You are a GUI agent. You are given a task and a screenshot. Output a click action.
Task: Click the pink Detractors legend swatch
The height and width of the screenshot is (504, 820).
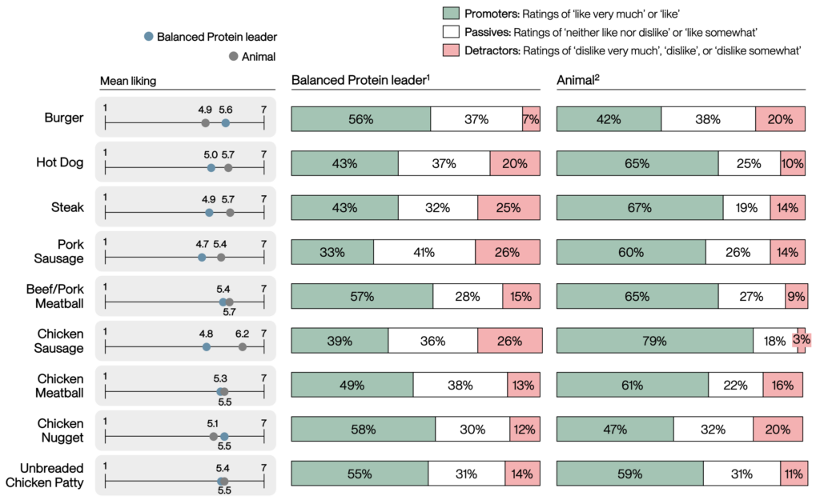point(451,50)
